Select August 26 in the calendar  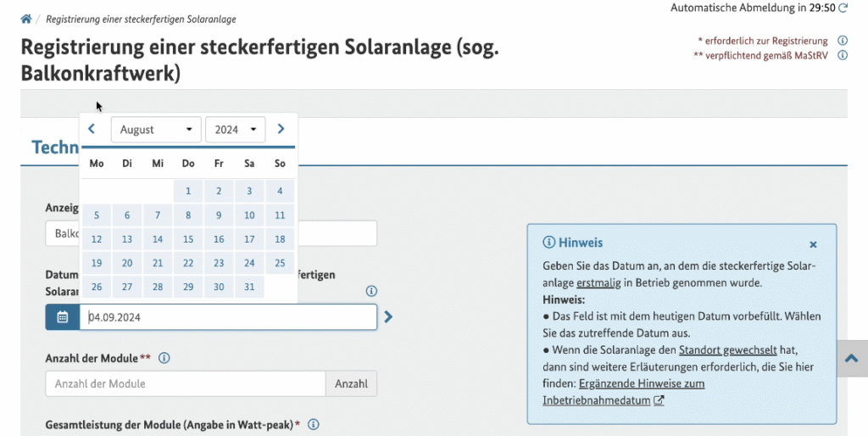97,287
